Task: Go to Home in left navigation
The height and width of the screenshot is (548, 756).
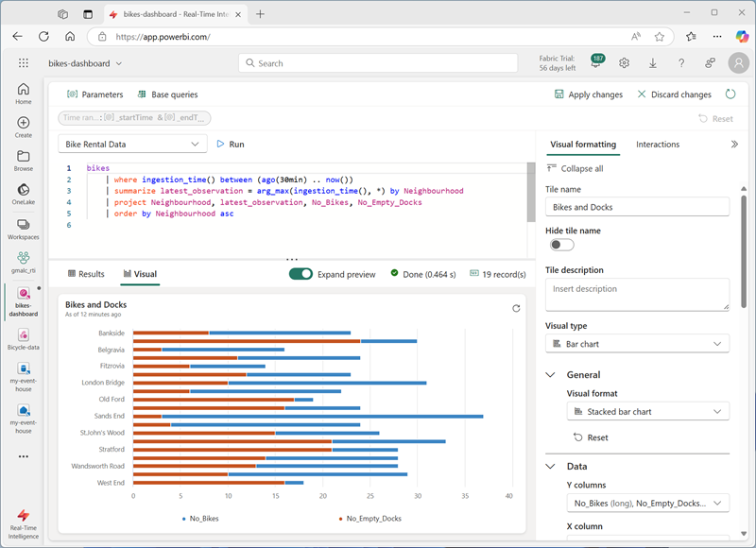Action: (23, 94)
